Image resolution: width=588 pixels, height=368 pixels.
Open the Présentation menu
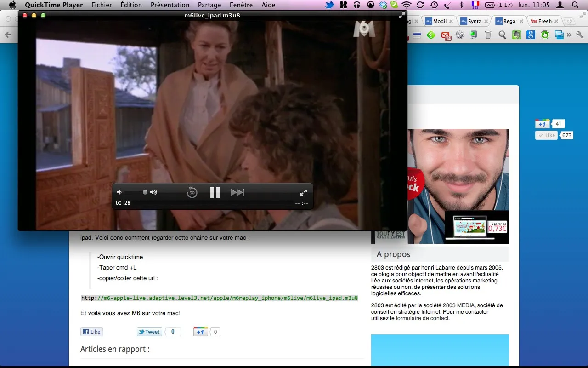170,5
